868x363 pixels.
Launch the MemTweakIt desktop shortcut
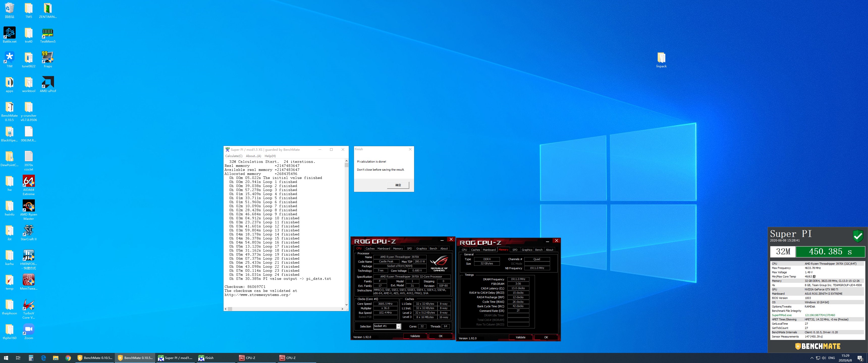click(x=29, y=282)
